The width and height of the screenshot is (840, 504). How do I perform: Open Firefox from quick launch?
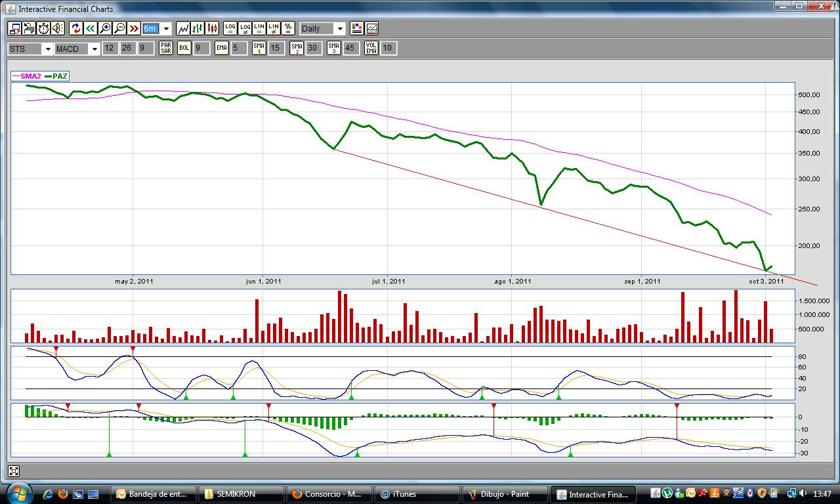(63, 493)
